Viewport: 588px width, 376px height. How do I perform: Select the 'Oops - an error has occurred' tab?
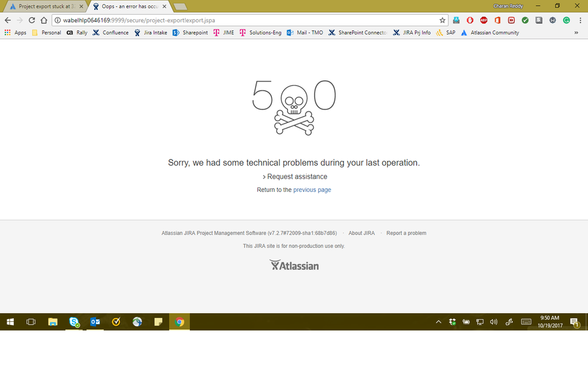(x=129, y=6)
